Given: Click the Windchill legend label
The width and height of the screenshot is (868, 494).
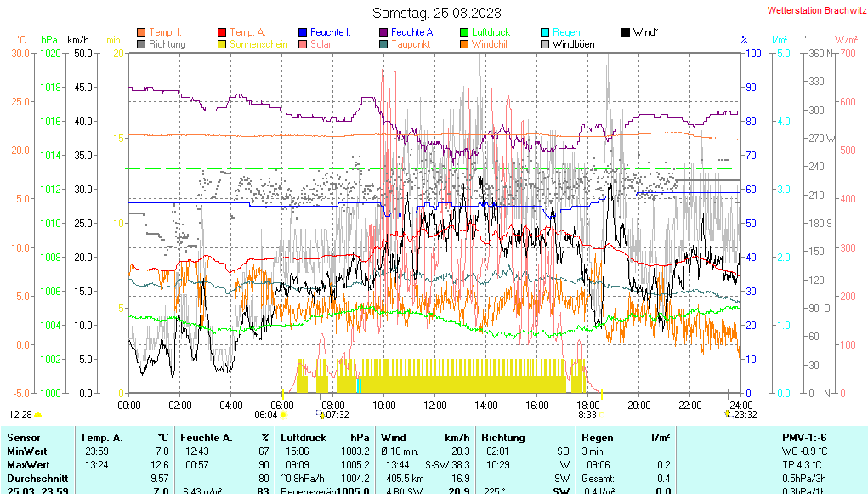Looking at the screenshot, I should tap(490, 44).
